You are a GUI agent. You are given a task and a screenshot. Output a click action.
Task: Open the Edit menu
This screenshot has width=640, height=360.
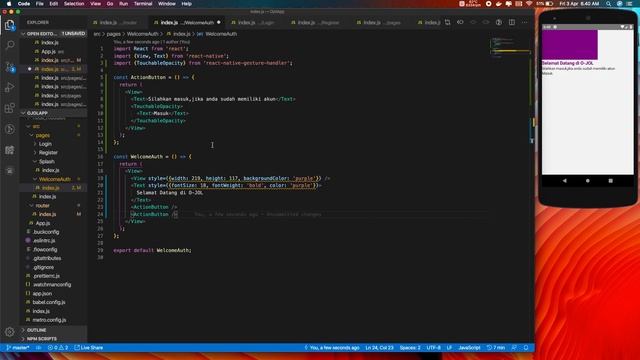[53, 4]
